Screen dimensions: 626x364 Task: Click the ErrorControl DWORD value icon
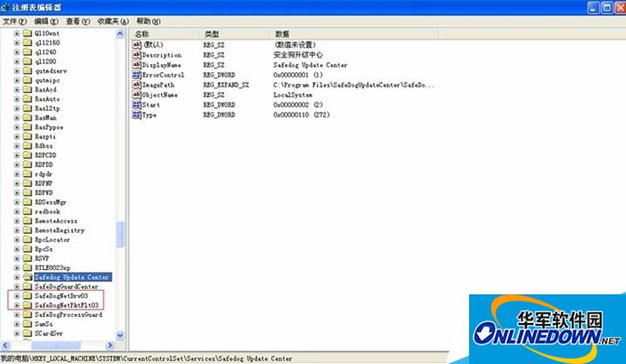point(136,75)
